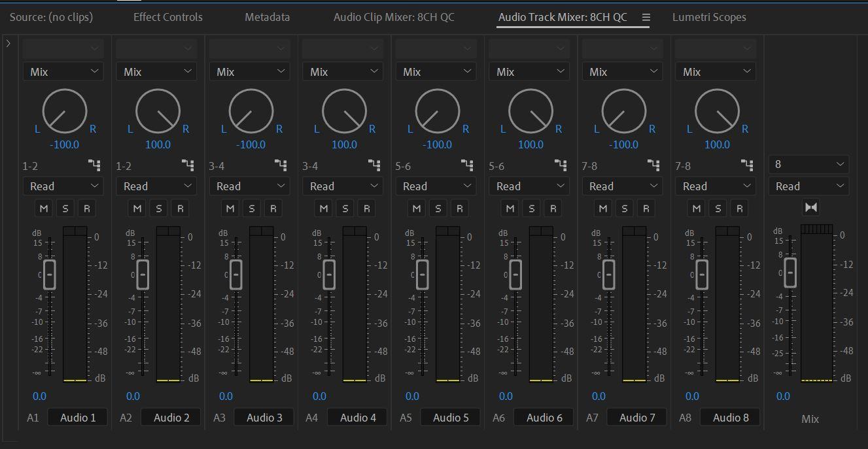The height and width of the screenshot is (449, 868).
Task: Open Audio 4 Mix output dropdown
Action: pos(343,72)
